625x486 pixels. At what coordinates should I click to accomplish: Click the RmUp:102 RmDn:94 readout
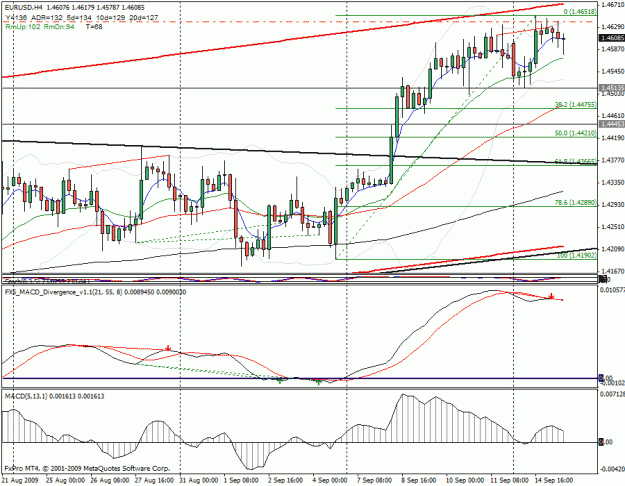40,27
